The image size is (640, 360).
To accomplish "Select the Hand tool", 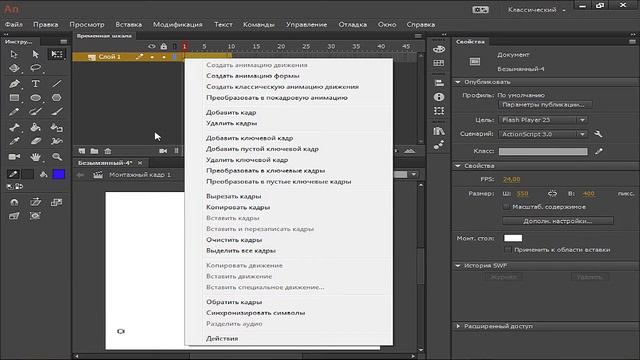I will 36,157.
